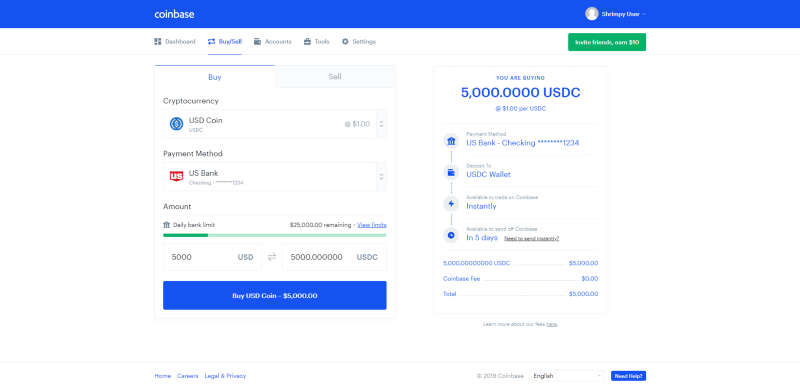Click the Accounts wallet icon
Image resolution: width=800 pixels, height=388 pixels.
click(258, 41)
